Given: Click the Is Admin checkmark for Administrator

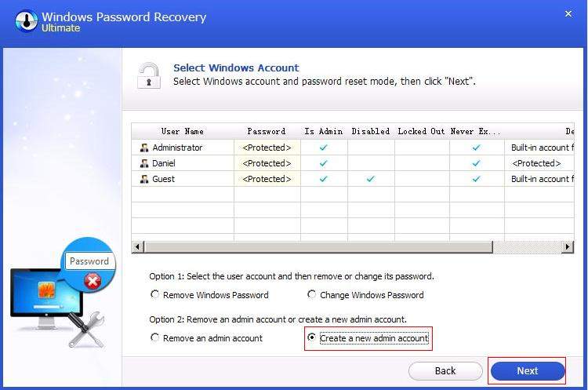Looking at the screenshot, I should (323, 148).
